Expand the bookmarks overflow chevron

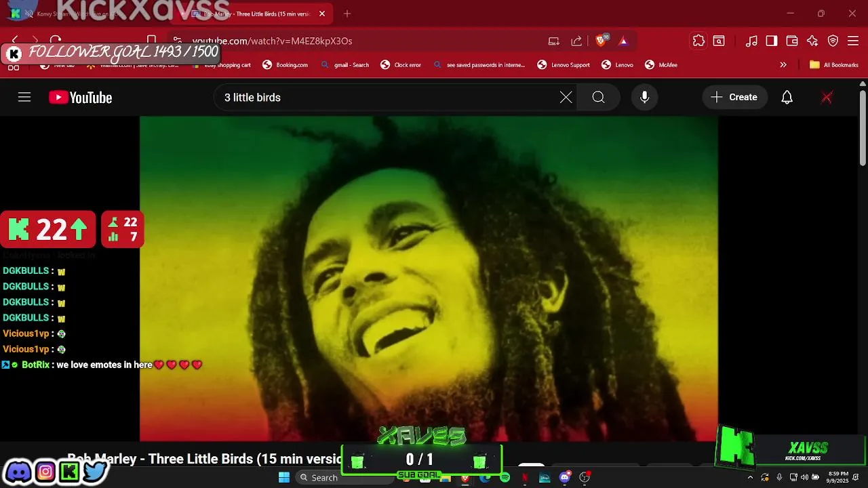point(783,65)
